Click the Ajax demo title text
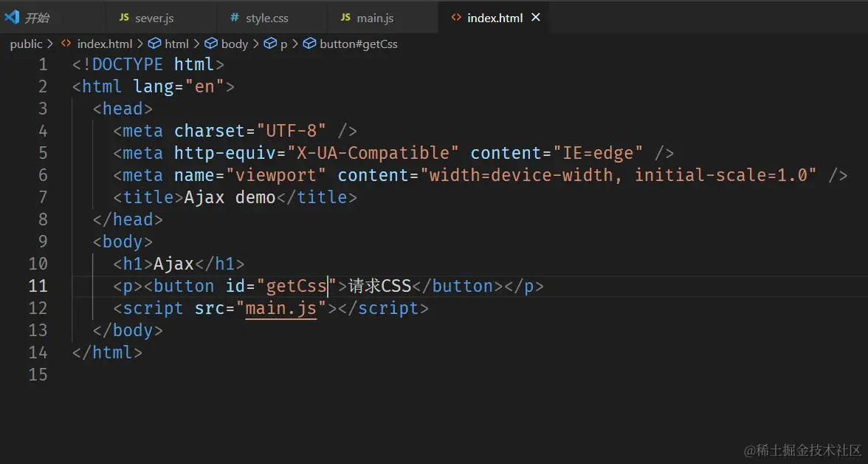The width and height of the screenshot is (868, 464). [x=230, y=197]
